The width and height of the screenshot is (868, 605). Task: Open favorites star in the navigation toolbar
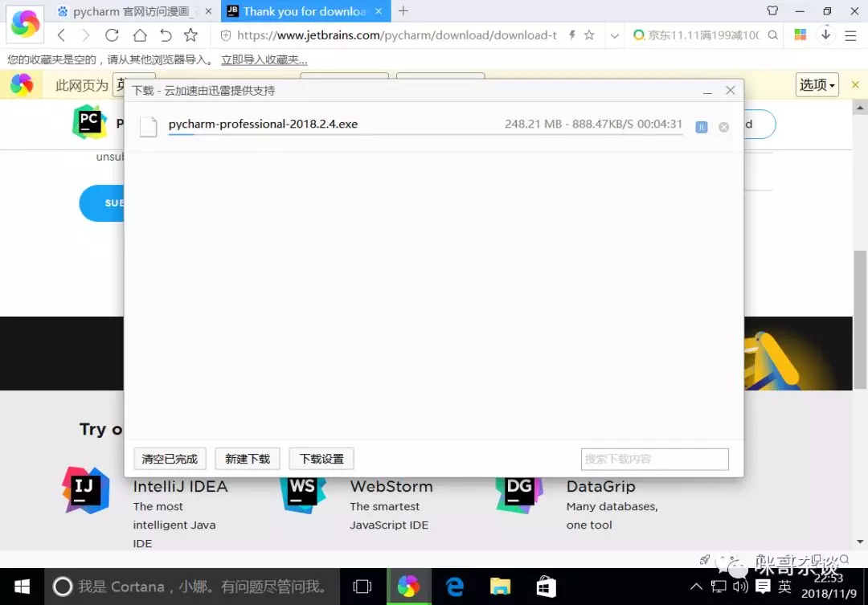pyautogui.click(x=191, y=35)
